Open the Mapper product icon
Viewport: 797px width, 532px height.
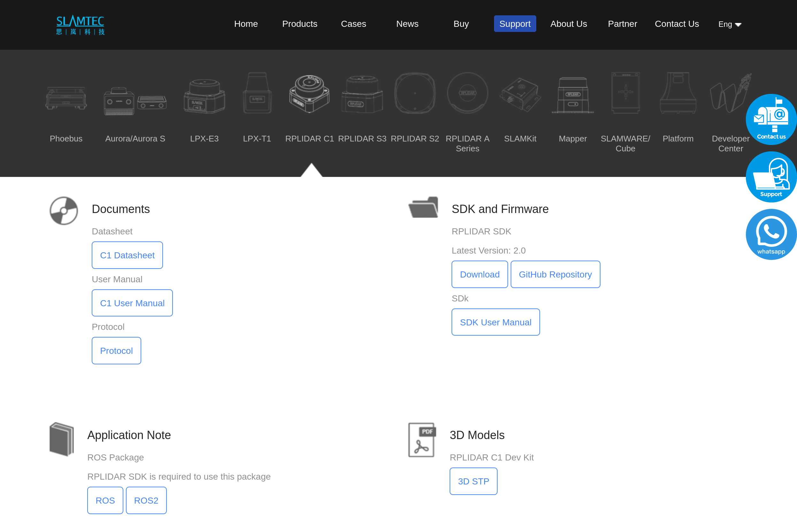573,95
